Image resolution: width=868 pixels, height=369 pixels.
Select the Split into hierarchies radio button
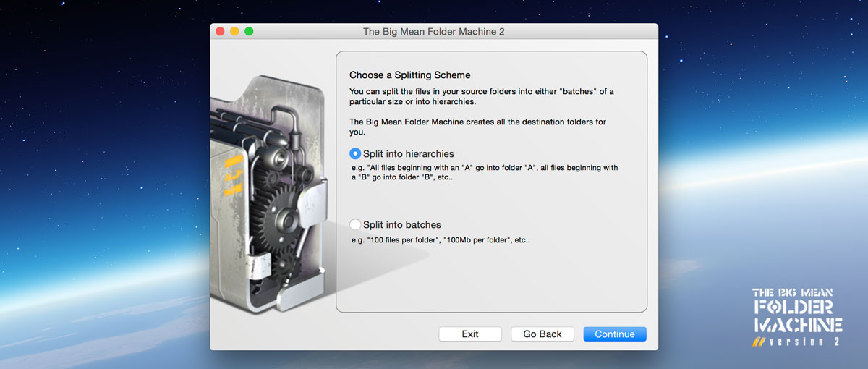[355, 154]
